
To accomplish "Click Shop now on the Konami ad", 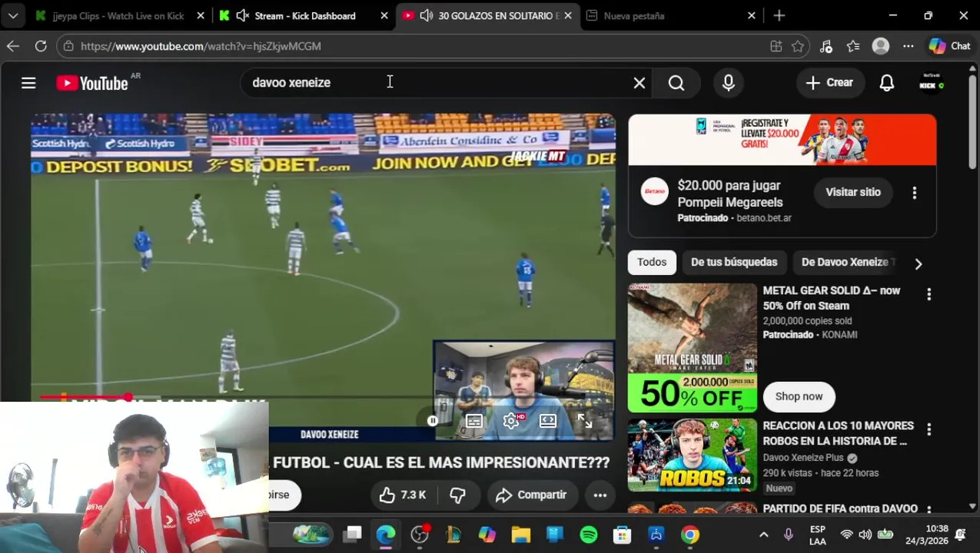I will tap(799, 396).
